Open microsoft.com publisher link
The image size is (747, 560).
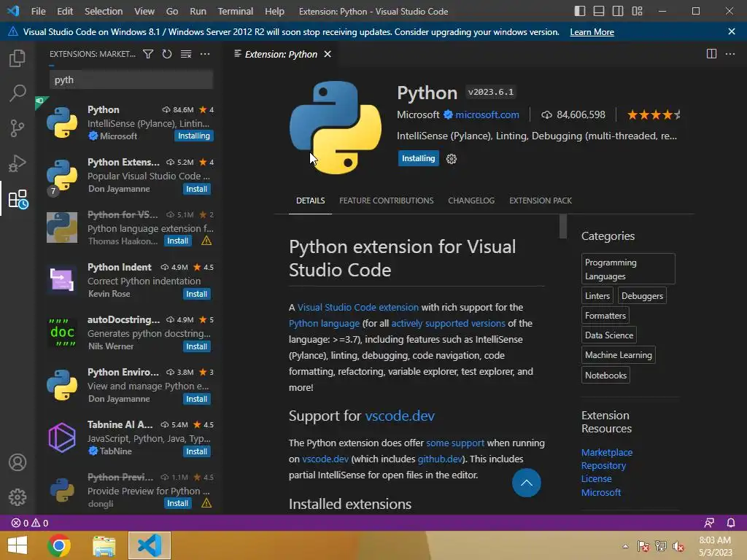[x=487, y=114]
